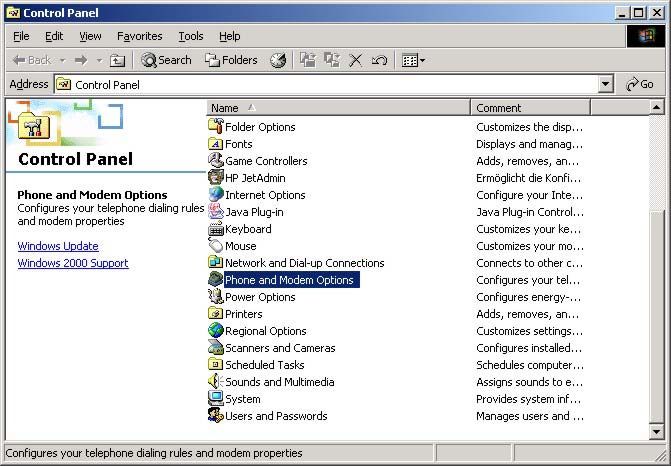
Task: Click the Forward arrow button
Action: [81, 60]
